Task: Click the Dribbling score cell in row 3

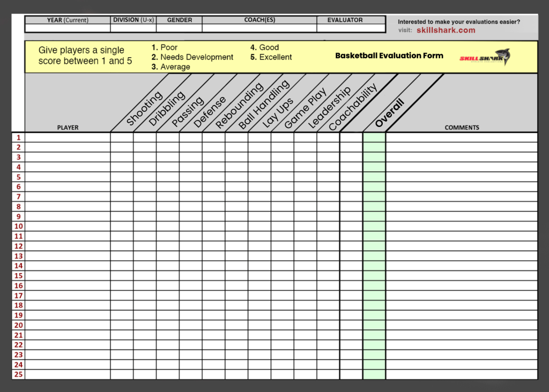Action: click(x=145, y=157)
